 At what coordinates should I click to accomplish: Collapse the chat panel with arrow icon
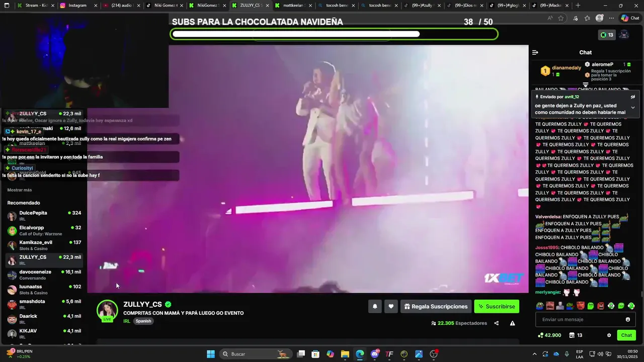pos(535,52)
